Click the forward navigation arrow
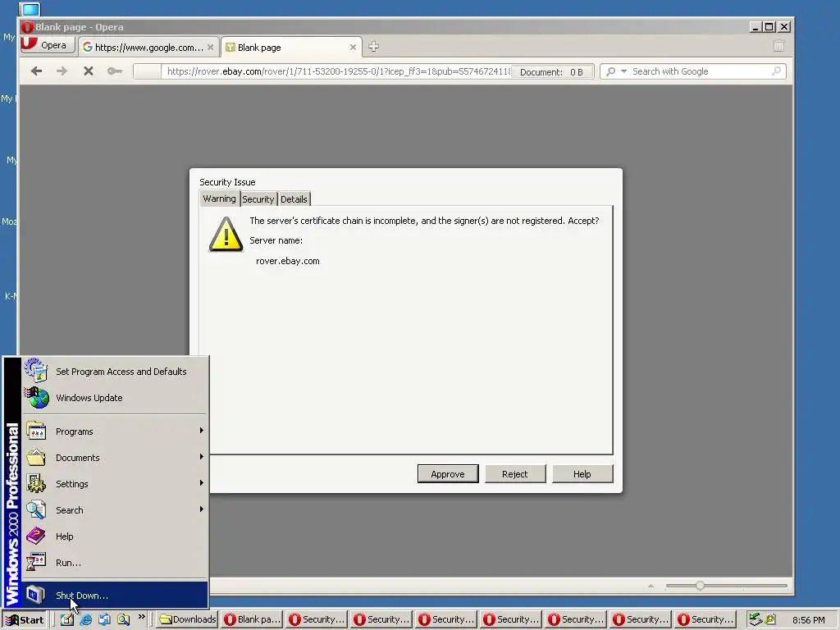840x630 pixels. pos(62,71)
